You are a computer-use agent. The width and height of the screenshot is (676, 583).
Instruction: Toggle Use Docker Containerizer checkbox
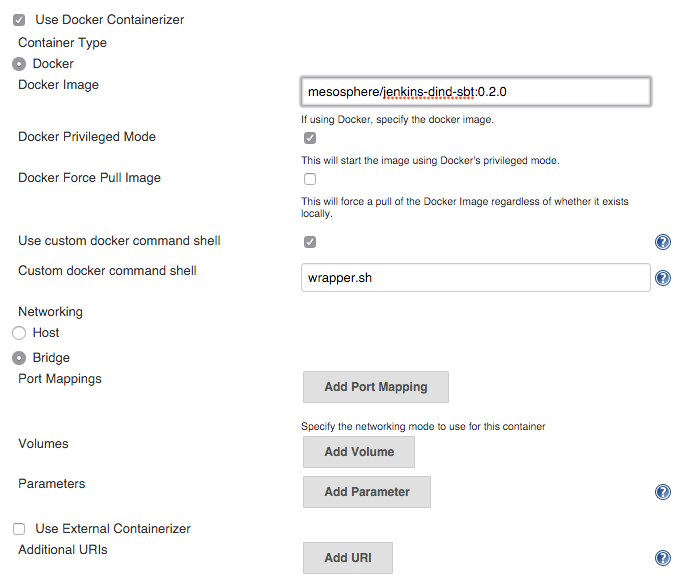pos(19,20)
